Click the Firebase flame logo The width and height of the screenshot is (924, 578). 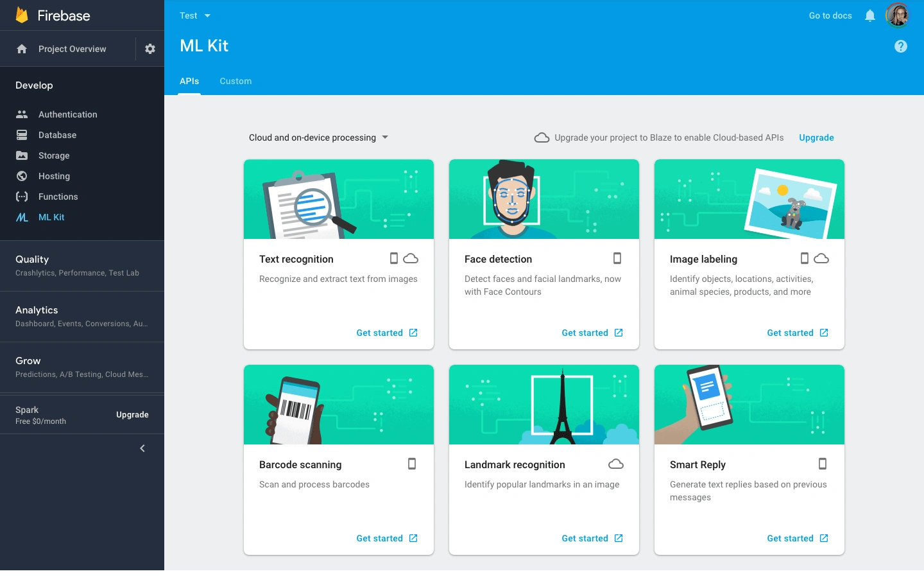click(22, 15)
